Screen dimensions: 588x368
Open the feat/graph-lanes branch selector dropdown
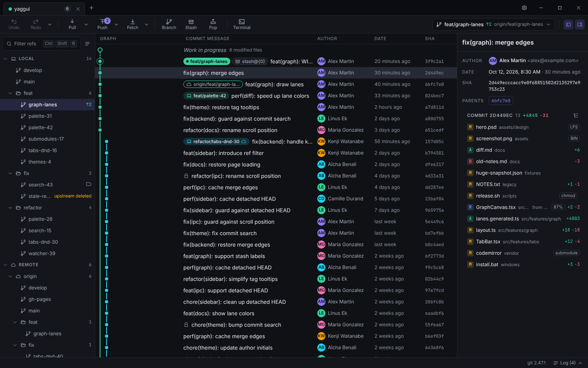coord(494,25)
